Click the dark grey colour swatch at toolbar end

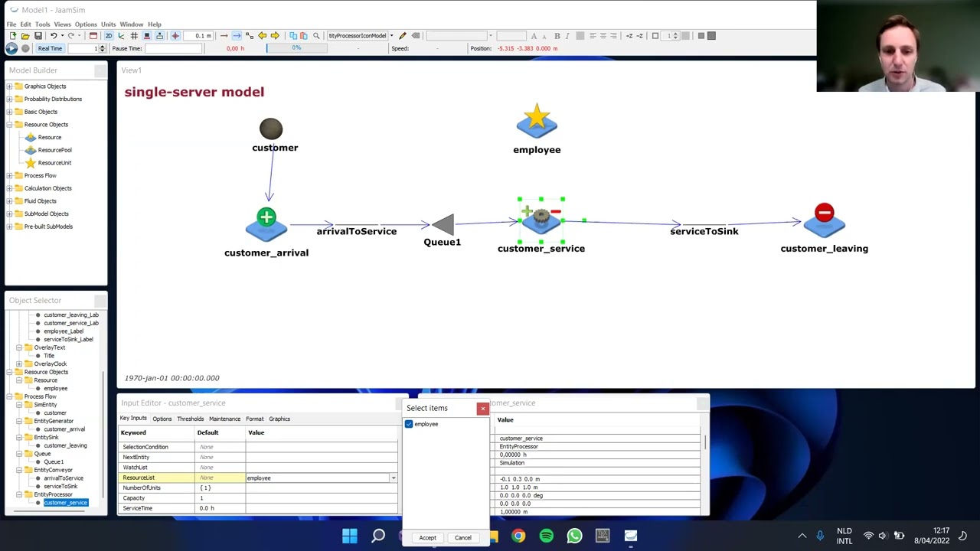tap(711, 35)
